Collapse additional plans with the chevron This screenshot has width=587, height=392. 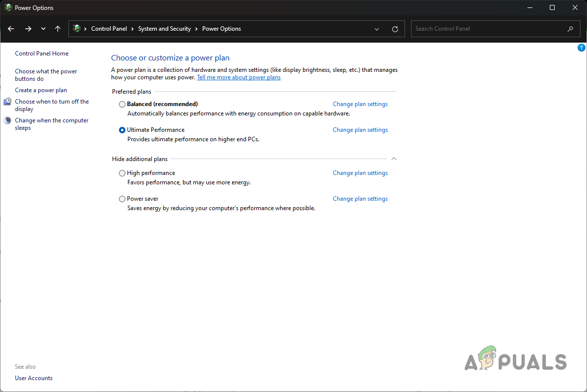[x=394, y=159]
